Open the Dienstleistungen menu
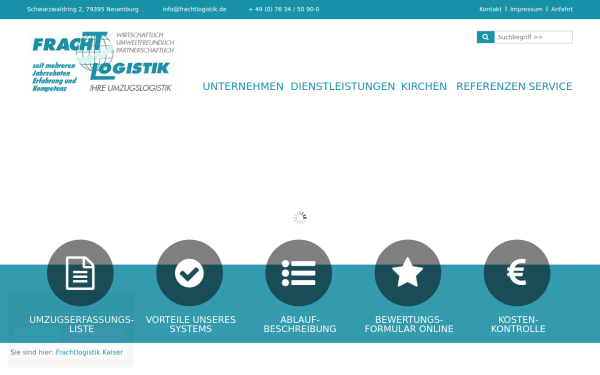This screenshot has width=600, height=375. point(342,86)
